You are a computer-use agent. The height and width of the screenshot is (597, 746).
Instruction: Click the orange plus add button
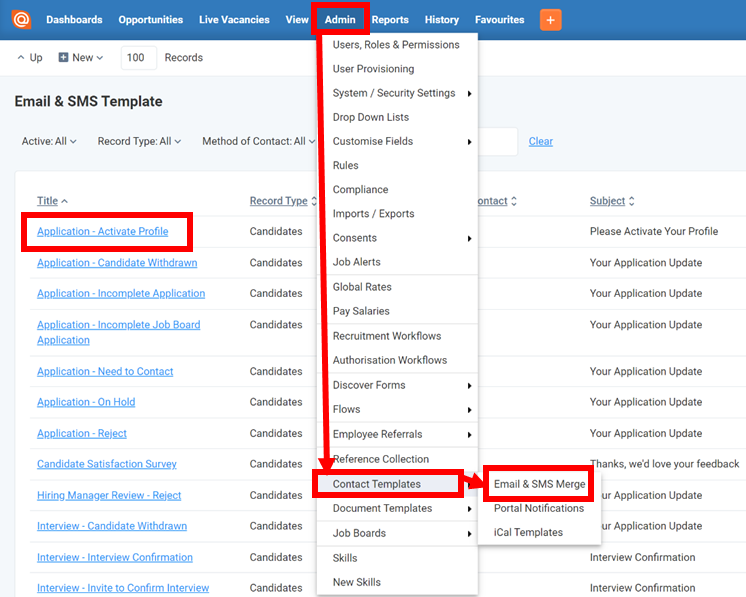(x=550, y=20)
